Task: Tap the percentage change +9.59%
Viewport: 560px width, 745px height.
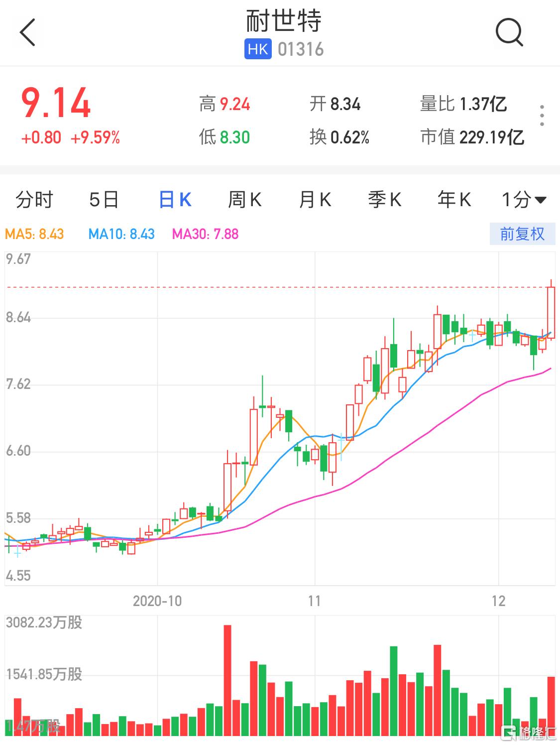Action: (95, 137)
